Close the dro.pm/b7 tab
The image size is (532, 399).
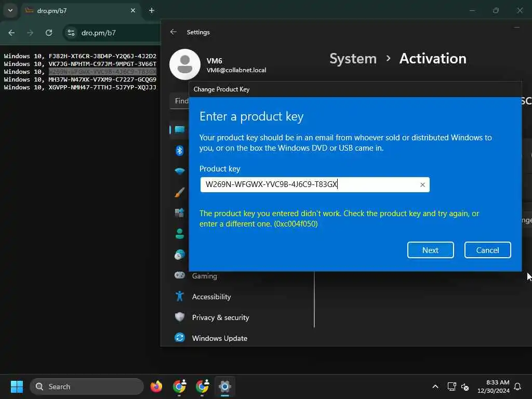coord(133,10)
